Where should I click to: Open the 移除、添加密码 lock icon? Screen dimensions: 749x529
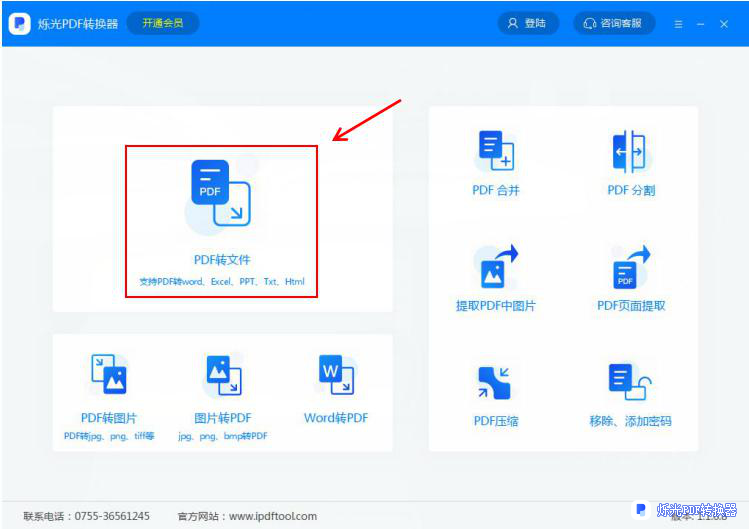pyautogui.click(x=630, y=383)
